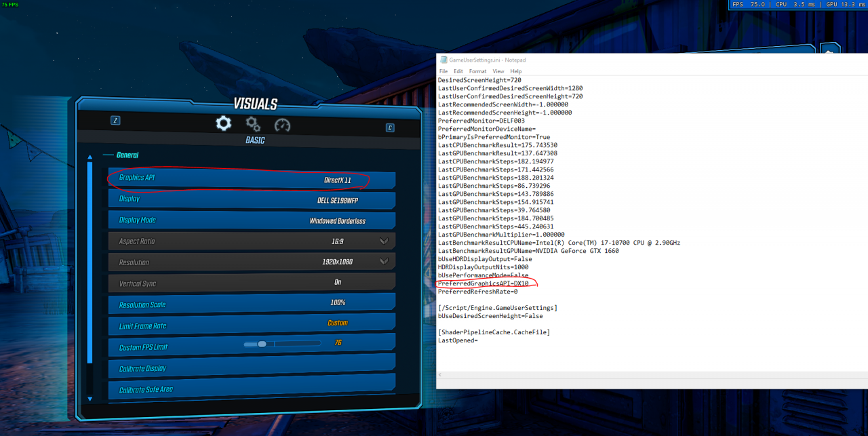Open the Advanced settings double-gear icon
The image size is (868, 436).
coord(253,124)
